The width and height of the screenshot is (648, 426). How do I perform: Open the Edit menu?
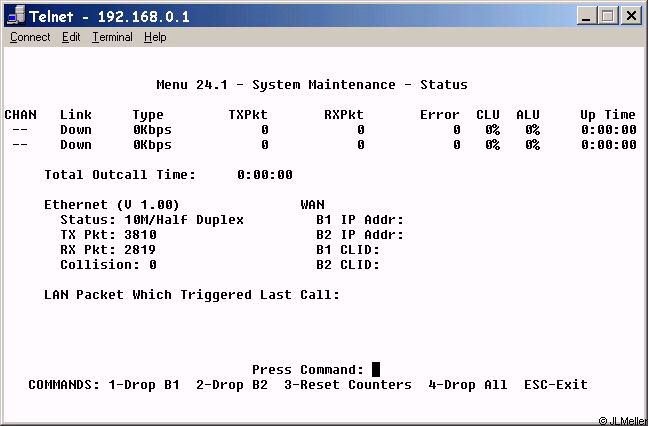pos(71,37)
